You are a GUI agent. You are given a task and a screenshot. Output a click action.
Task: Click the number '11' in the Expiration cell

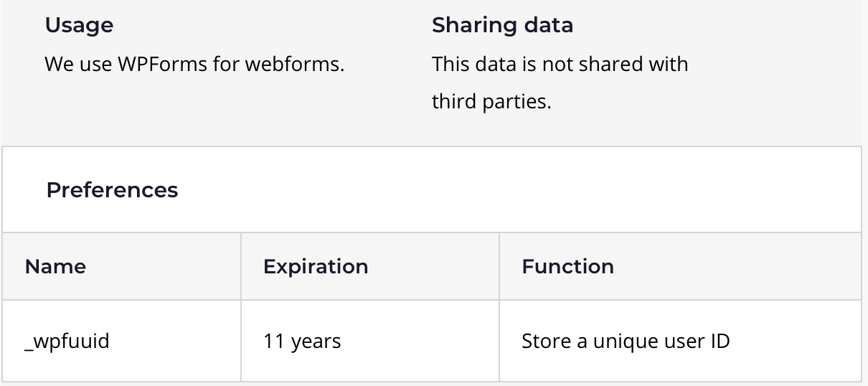tap(274, 341)
